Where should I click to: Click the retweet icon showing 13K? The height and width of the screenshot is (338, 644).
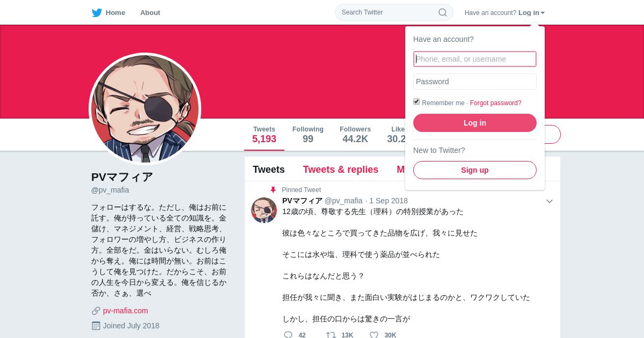(x=331, y=335)
